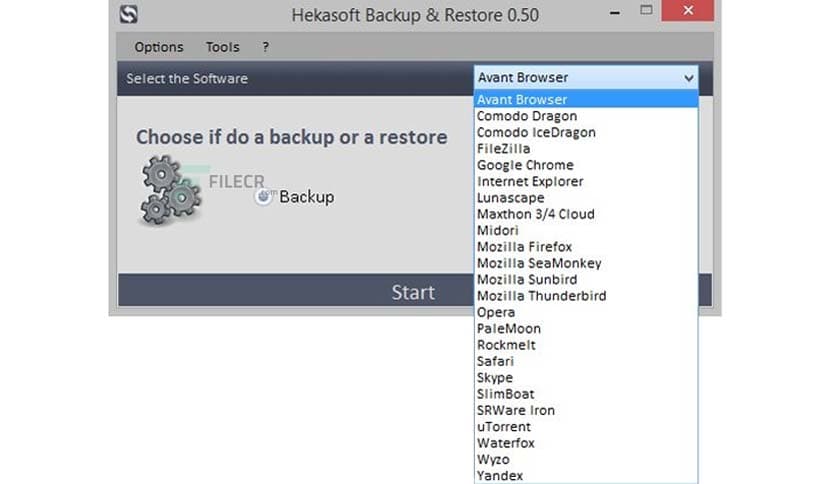Collapse the software dropdown using its arrow
The width and height of the screenshot is (836, 484).
pyautogui.click(x=688, y=78)
